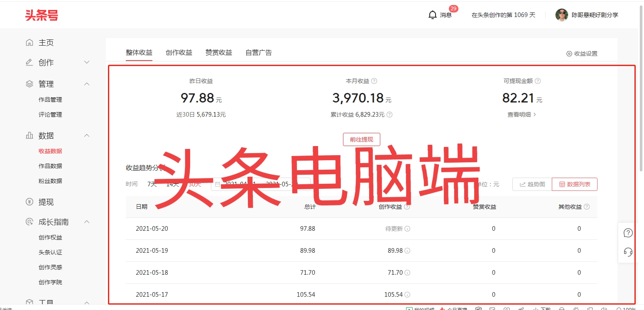Click the help question-mark icon on right edge
Image resolution: width=644 pixels, height=310 pixels.
click(627, 233)
